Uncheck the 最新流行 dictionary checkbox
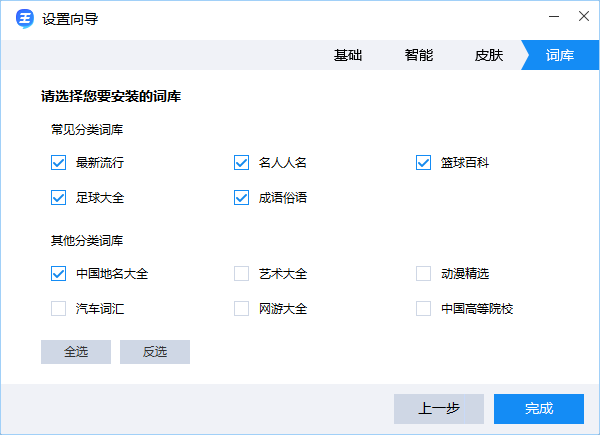The image size is (600, 435). coord(58,162)
